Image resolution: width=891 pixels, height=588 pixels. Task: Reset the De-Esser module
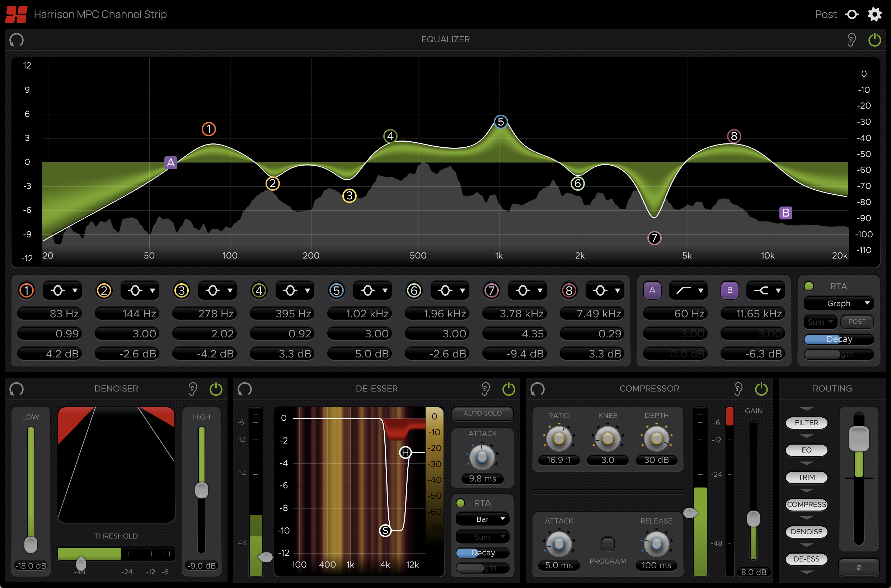(245, 389)
